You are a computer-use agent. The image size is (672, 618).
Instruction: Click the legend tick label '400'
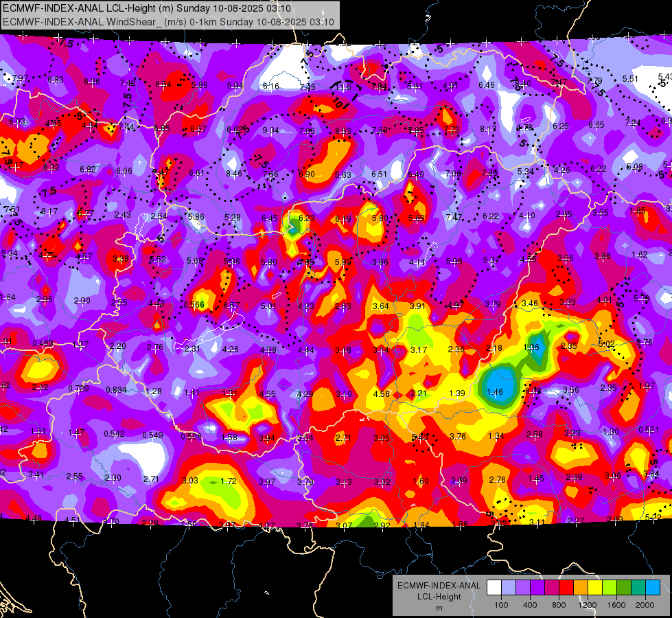point(530,605)
